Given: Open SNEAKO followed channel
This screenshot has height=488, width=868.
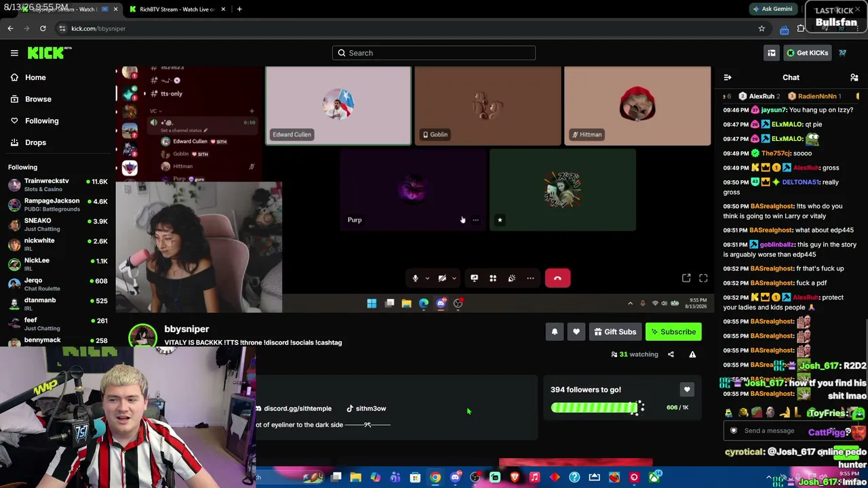Looking at the screenshot, I should (58, 224).
